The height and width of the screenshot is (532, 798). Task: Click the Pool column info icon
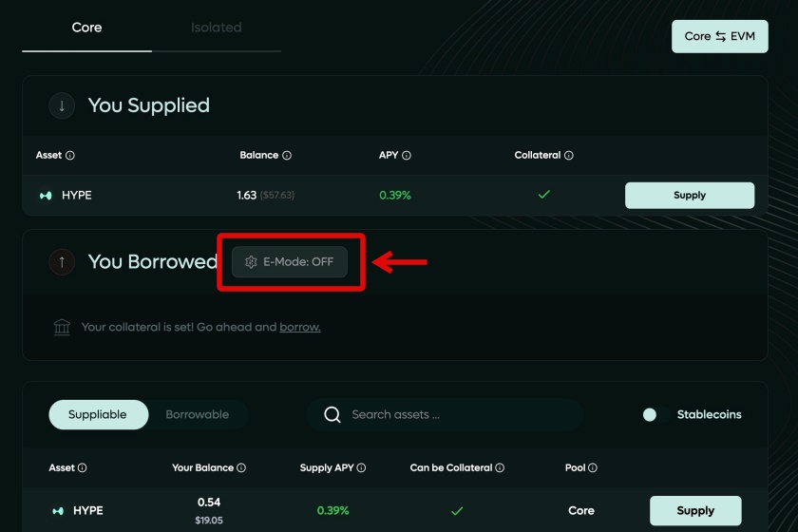(593, 467)
